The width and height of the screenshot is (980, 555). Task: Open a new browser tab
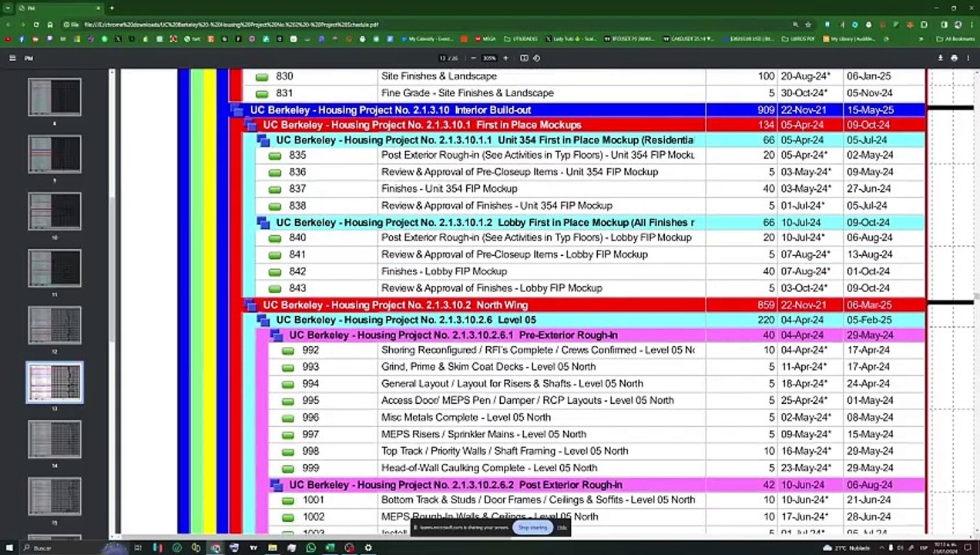tap(112, 8)
